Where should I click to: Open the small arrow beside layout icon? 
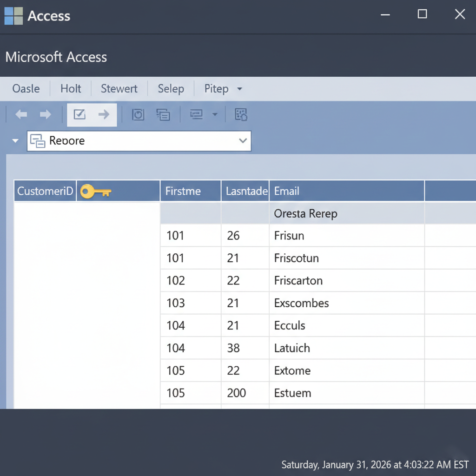(215, 115)
